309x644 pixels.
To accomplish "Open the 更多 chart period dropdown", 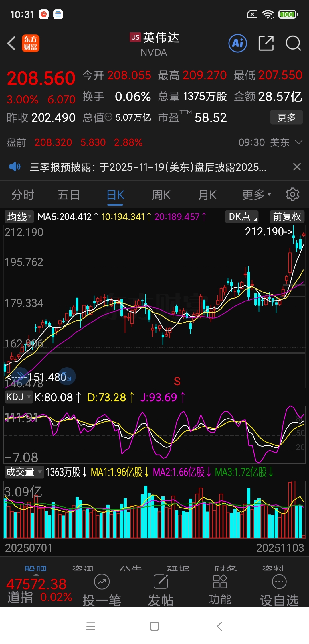I will (257, 195).
